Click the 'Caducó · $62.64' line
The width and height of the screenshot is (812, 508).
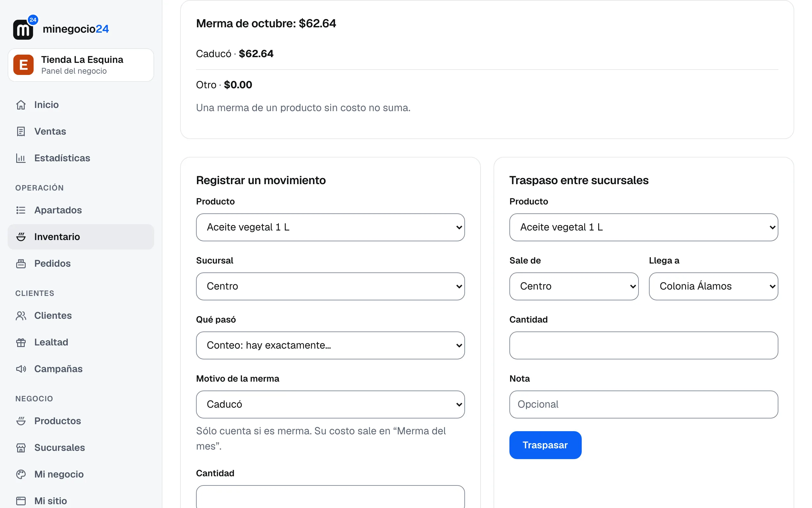click(x=234, y=54)
